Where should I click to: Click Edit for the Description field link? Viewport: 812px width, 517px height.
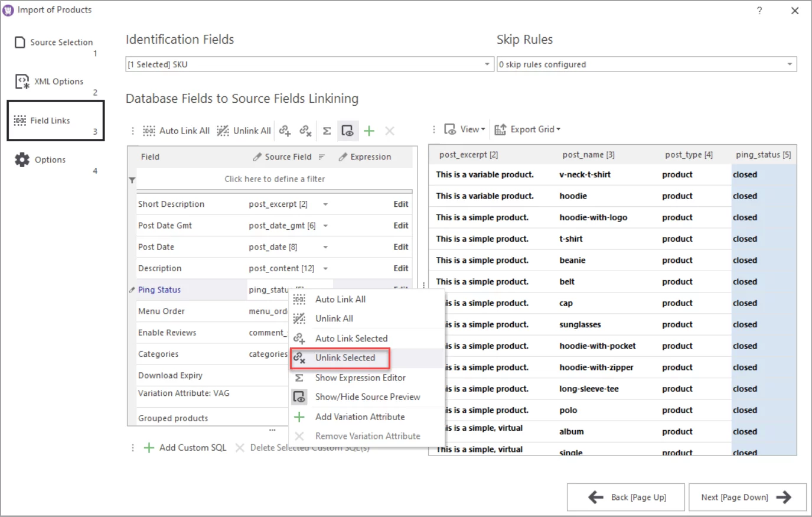point(400,268)
